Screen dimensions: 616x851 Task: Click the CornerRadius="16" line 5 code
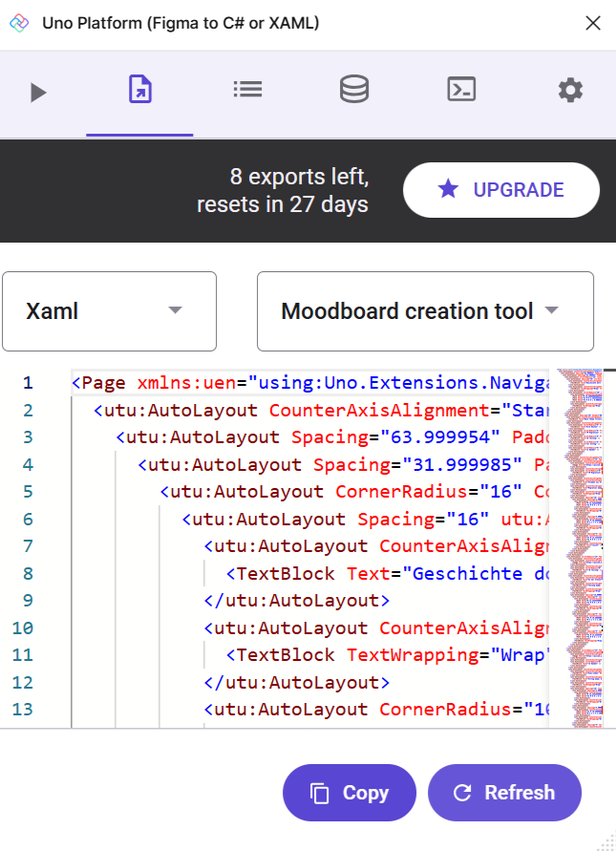[x=354, y=492]
